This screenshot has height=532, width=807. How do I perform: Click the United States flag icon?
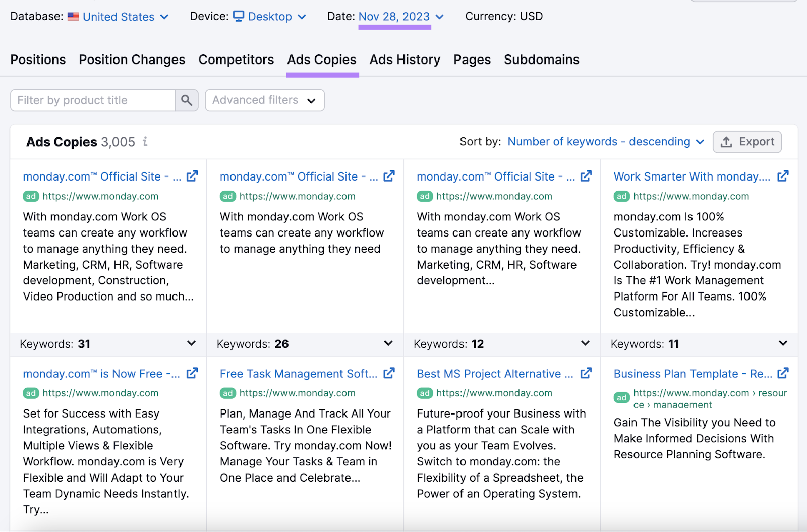[x=73, y=16]
